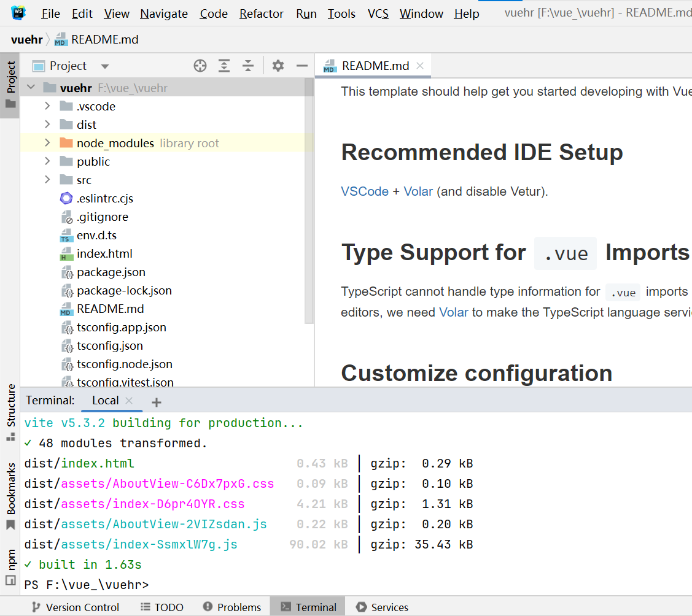This screenshot has width=692, height=616.
Task: Click the .gitignore file icon
Action: 66,217
